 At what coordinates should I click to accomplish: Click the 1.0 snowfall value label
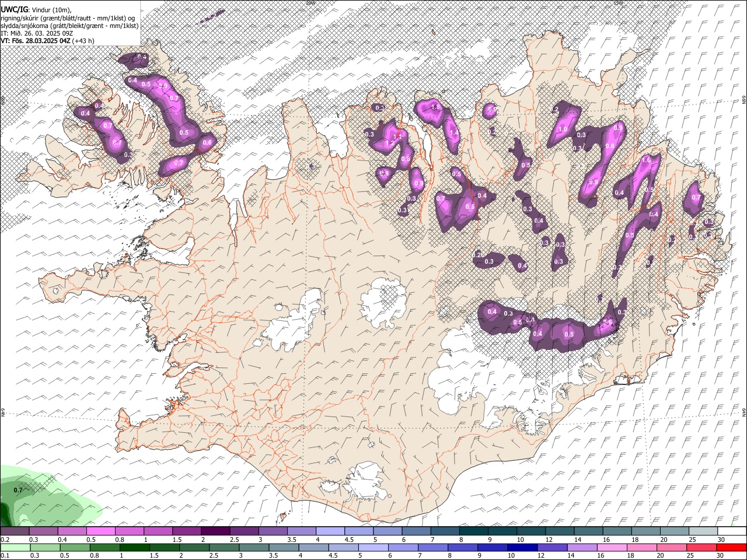(x=563, y=129)
